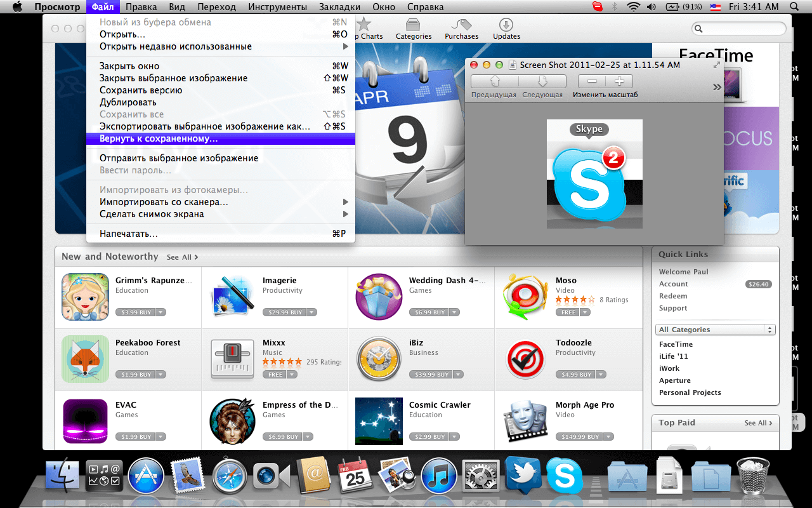812x508 pixels.
Task: Open Mixxx app icon
Action: (x=232, y=359)
